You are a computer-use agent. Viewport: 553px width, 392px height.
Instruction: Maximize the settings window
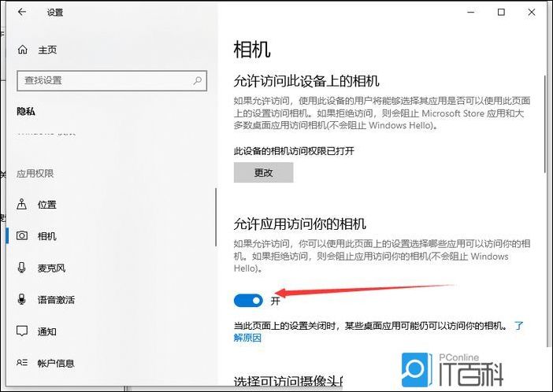[501, 12]
